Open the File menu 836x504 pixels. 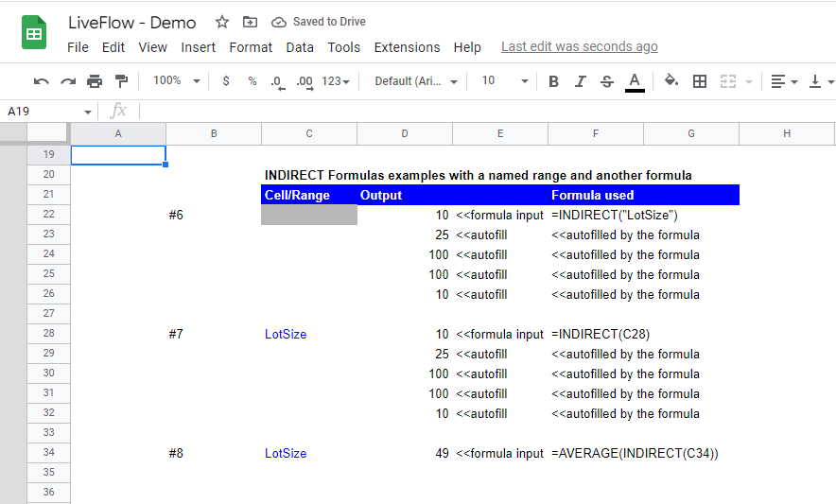(78, 47)
